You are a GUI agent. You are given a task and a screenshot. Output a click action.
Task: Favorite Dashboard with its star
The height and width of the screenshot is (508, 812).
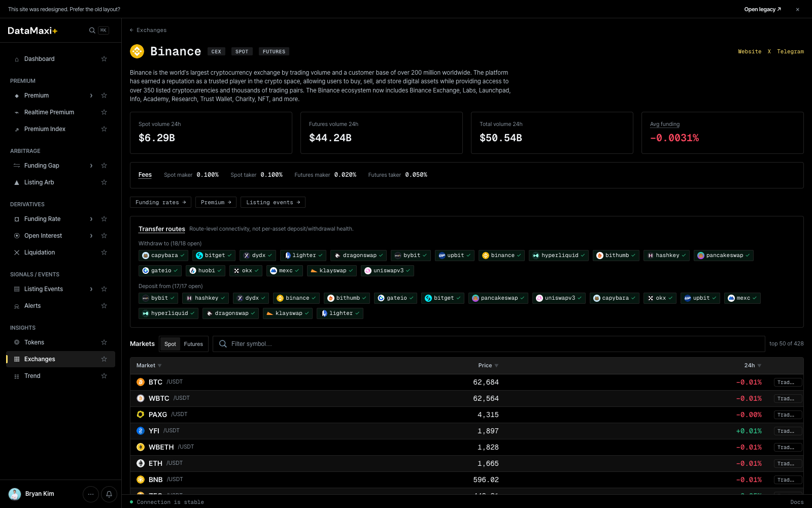(x=104, y=59)
